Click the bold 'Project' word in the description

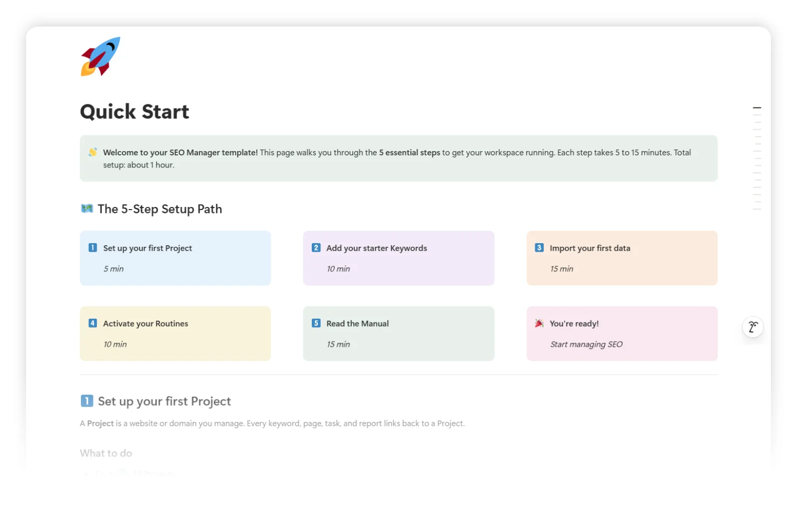tap(101, 423)
